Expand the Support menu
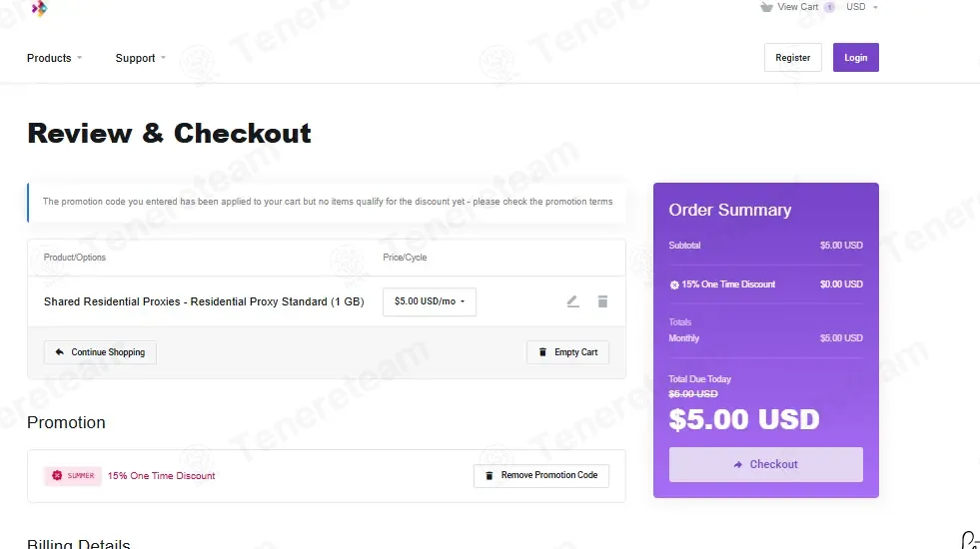 pos(141,58)
